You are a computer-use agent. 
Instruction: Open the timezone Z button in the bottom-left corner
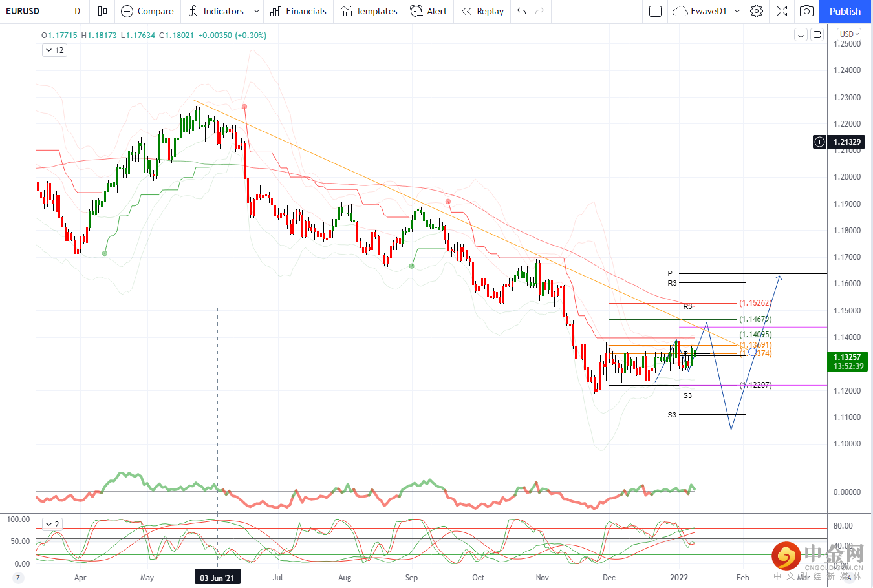click(18, 578)
